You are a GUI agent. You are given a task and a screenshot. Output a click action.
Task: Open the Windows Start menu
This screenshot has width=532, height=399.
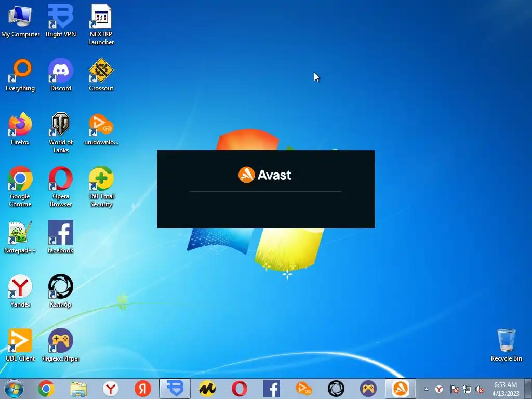(14, 389)
